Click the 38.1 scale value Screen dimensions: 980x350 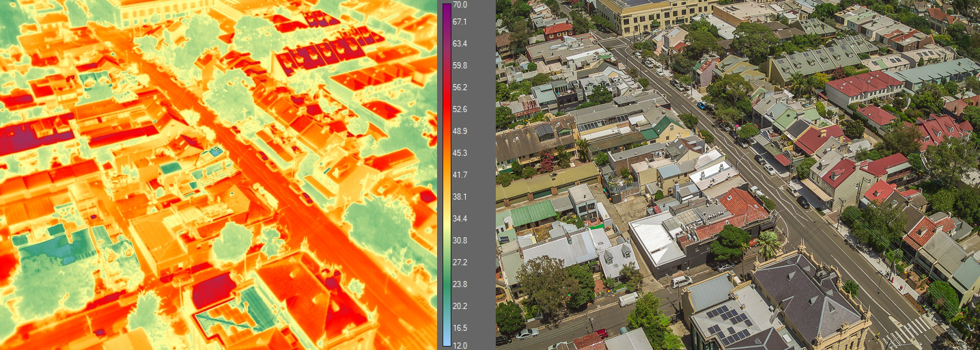click(460, 197)
